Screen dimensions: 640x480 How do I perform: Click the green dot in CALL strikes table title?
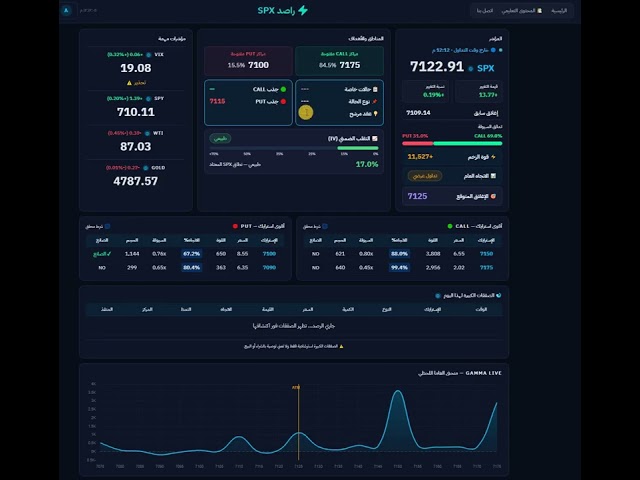pos(450,226)
